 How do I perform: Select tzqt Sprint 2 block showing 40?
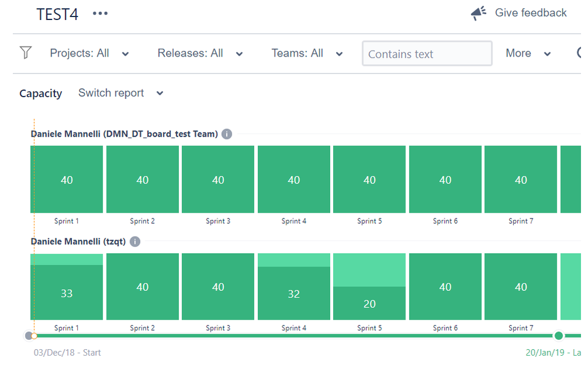142,287
